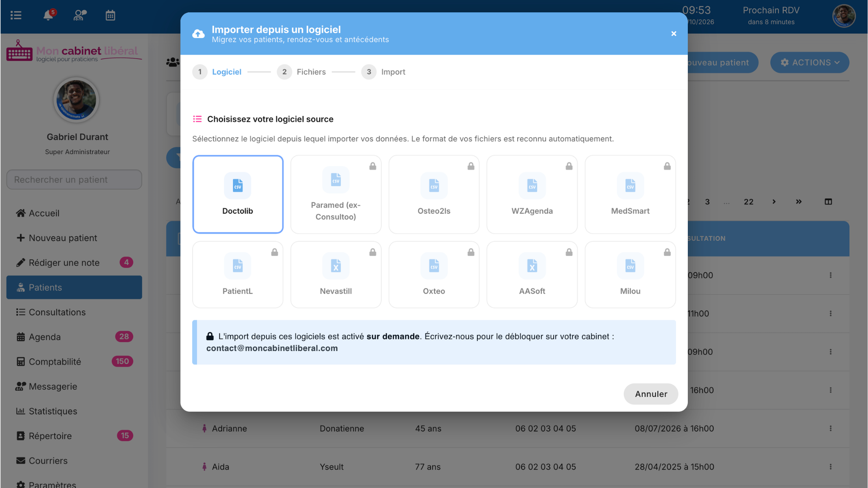The width and height of the screenshot is (868, 488).
Task: Open Agenda in the sidebar
Action: coord(74,337)
